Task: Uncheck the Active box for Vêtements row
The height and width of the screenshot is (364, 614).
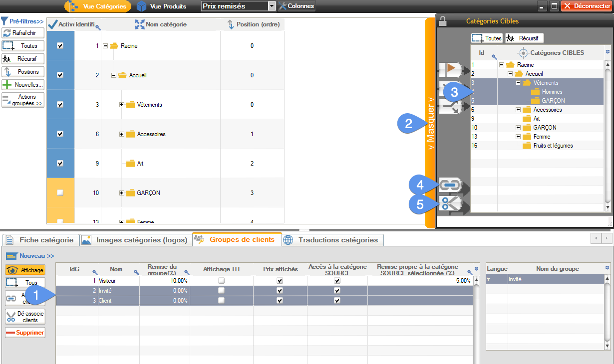Action: coord(60,104)
